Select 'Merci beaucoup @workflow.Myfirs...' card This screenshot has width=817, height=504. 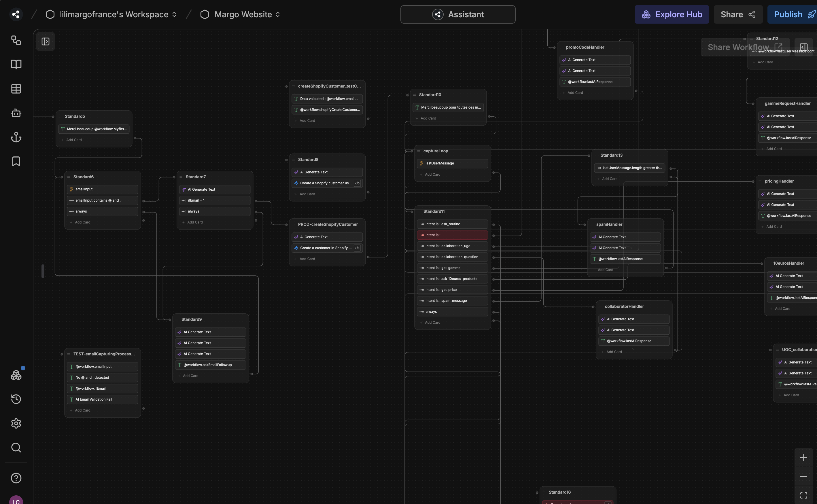click(94, 129)
